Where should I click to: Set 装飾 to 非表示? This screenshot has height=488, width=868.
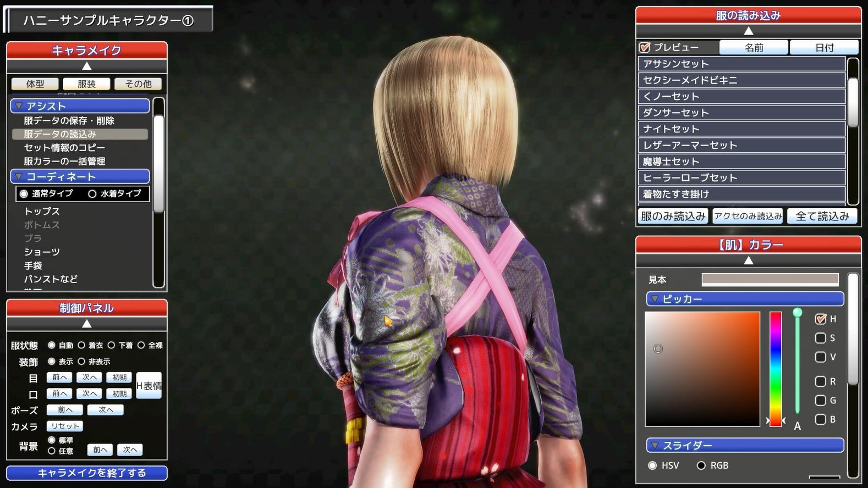[x=81, y=361]
